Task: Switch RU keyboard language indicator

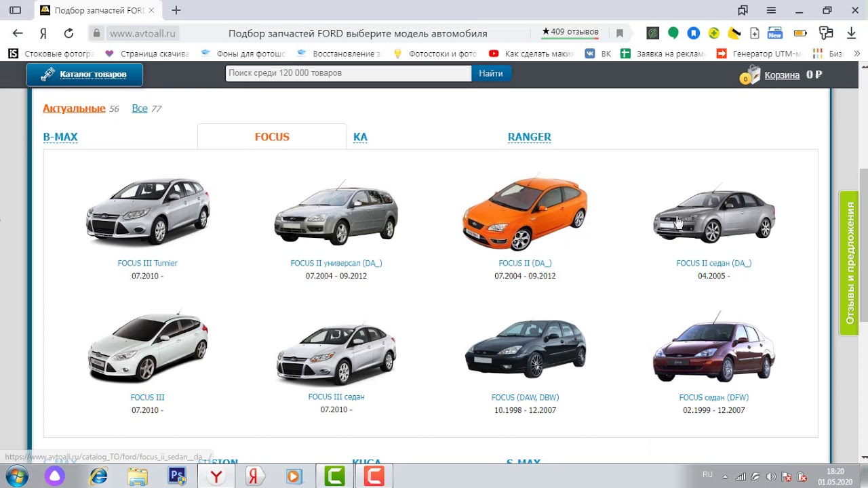Action: (x=707, y=474)
